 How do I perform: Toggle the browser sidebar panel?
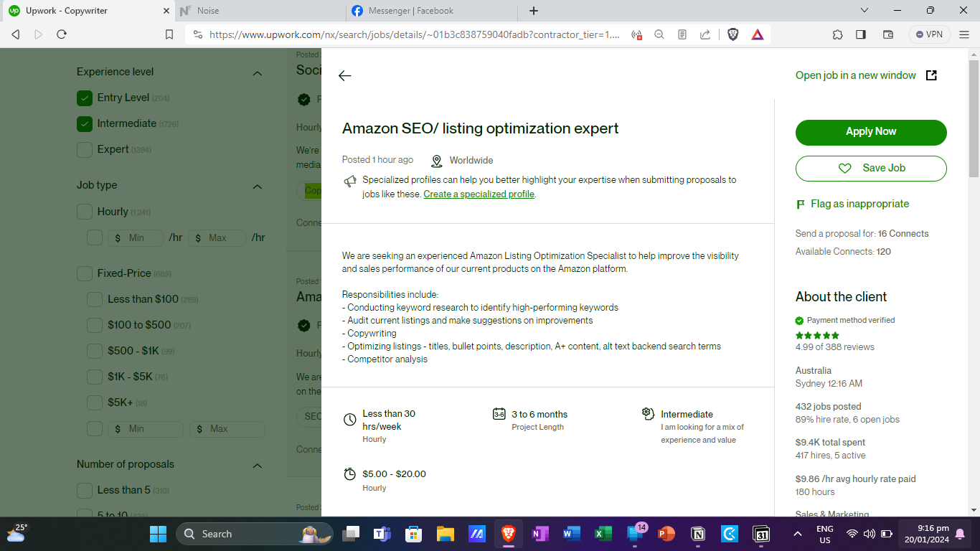(861, 34)
